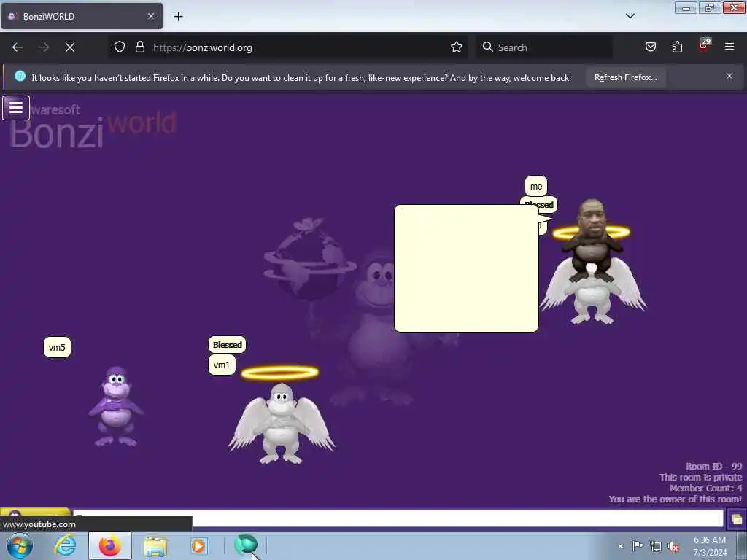Screen dimensions: 747x560
Task: Click the empty cream speech bubble
Action: [x=466, y=268]
